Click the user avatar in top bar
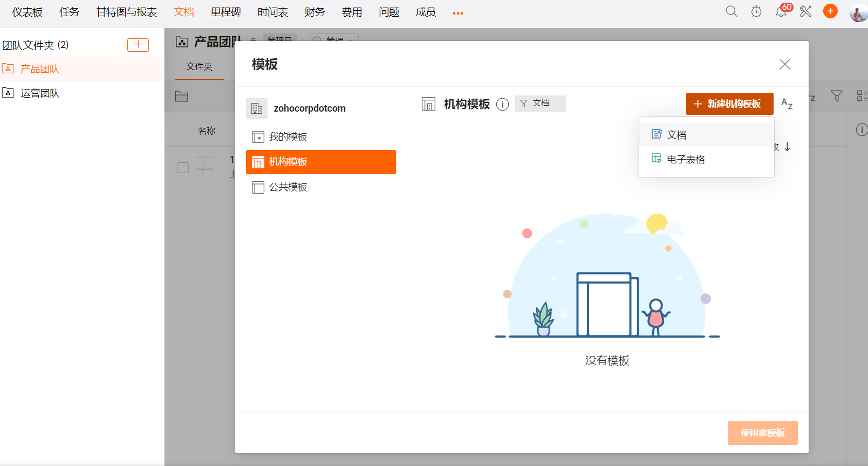868x466 pixels. 858,12
